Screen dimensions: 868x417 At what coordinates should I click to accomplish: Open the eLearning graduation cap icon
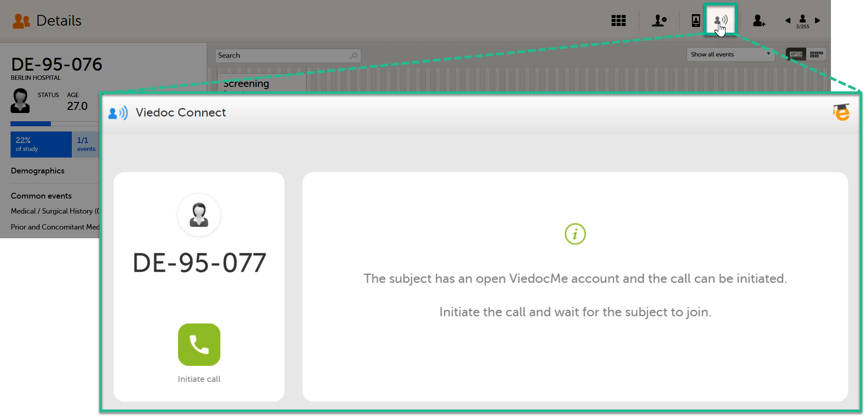[841, 113]
